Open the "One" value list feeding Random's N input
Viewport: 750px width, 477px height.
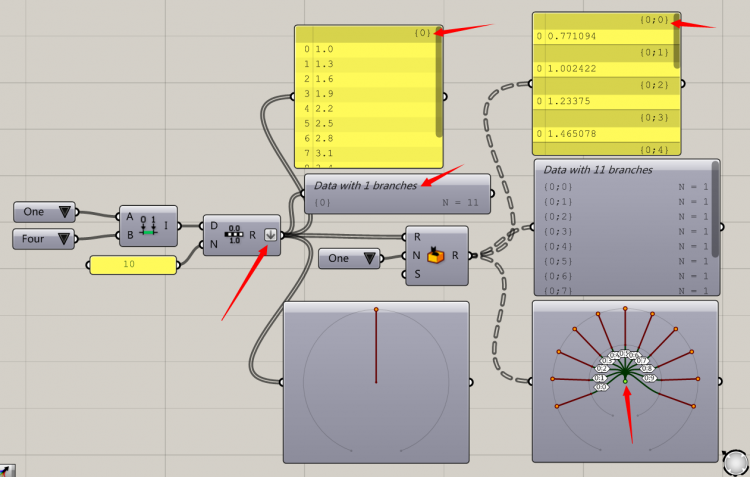coord(349,258)
